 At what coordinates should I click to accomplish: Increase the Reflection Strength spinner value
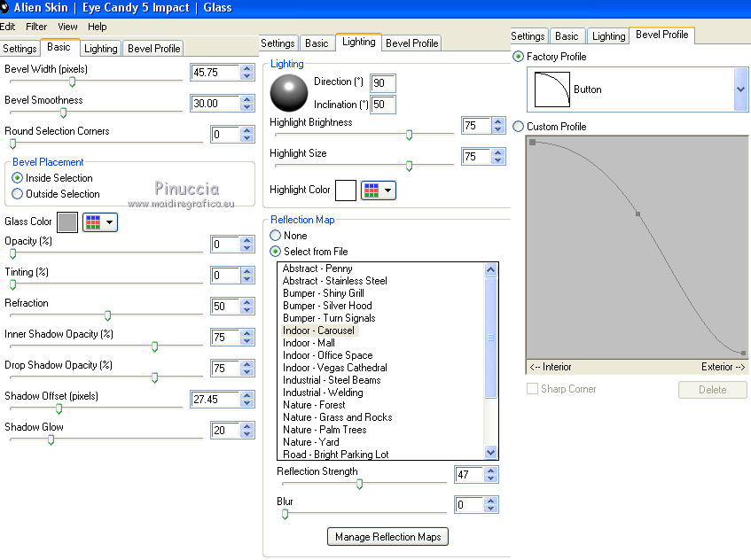(490, 471)
